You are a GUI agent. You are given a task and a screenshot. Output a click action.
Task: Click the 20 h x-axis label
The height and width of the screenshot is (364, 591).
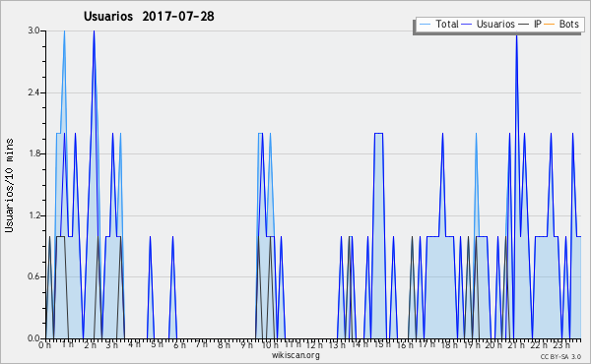(493, 344)
